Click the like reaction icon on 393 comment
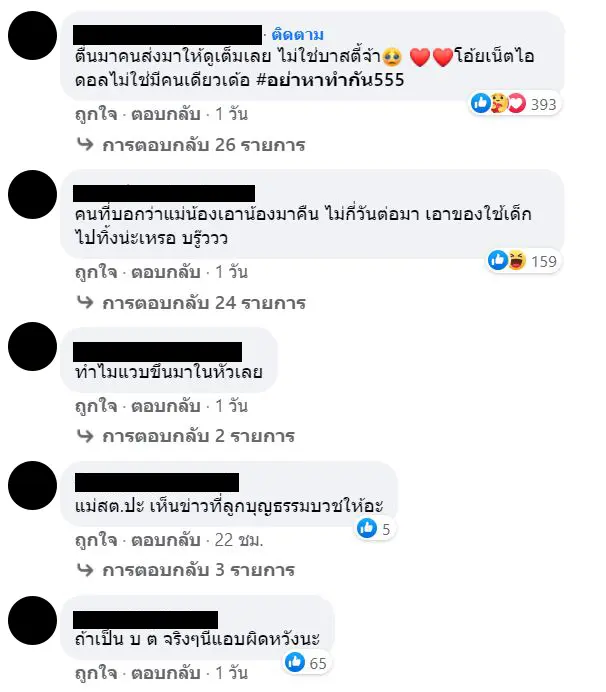 coord(480,103)
